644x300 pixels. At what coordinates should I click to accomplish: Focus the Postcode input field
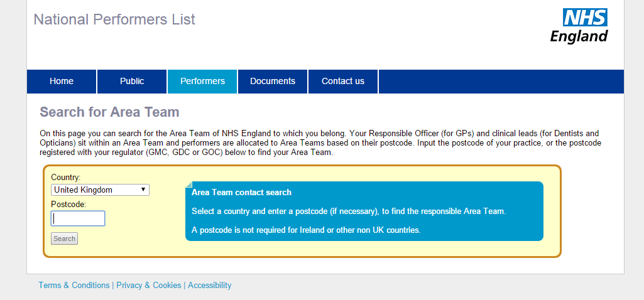pyautogui.click(x=78, y=218)
